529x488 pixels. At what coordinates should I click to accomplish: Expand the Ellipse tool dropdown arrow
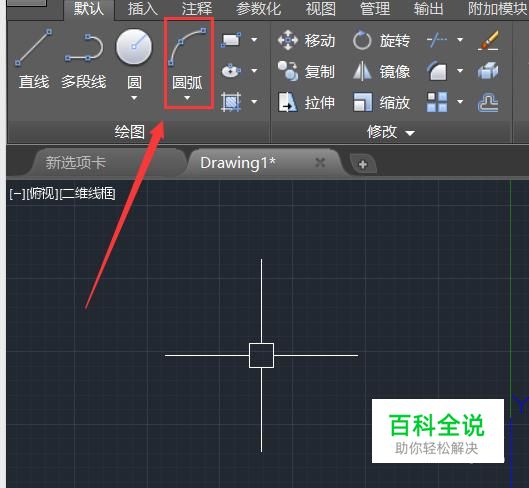click(x=254, y=71)
